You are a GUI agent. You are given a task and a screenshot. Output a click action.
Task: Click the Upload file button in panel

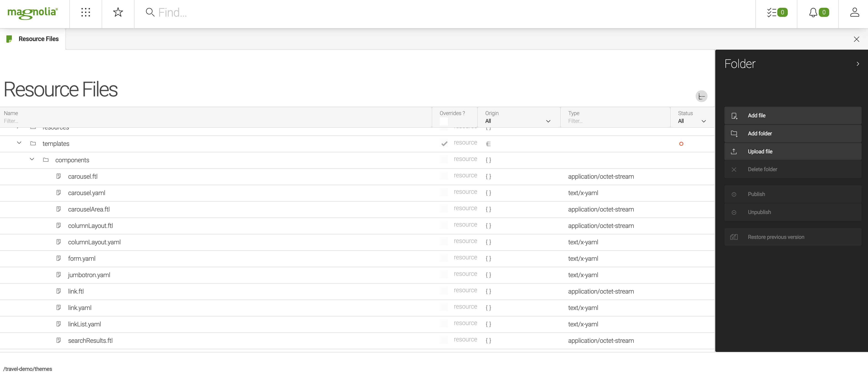click(761, 151)
